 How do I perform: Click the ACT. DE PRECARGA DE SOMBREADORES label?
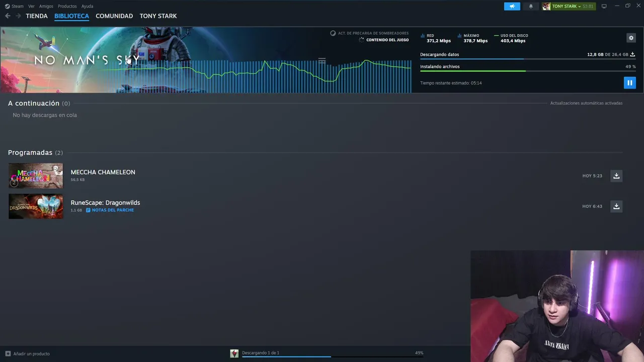(x=373, y=33)
